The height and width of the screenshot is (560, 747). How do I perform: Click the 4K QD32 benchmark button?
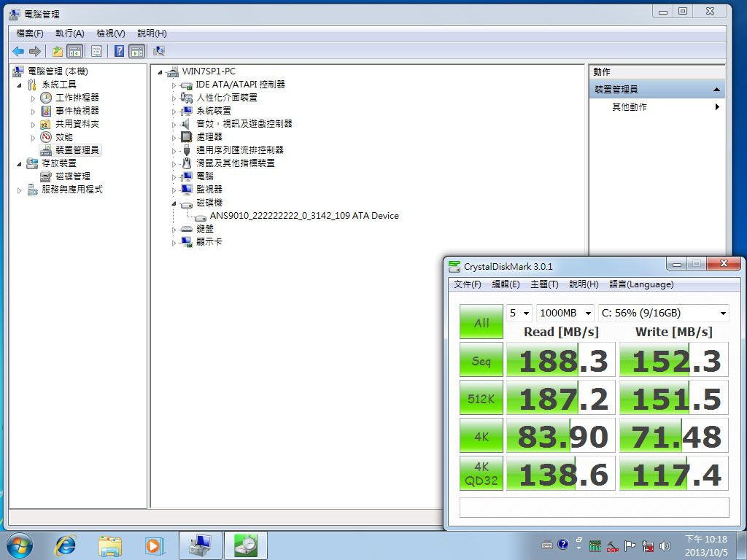click(x=481, y=474)
